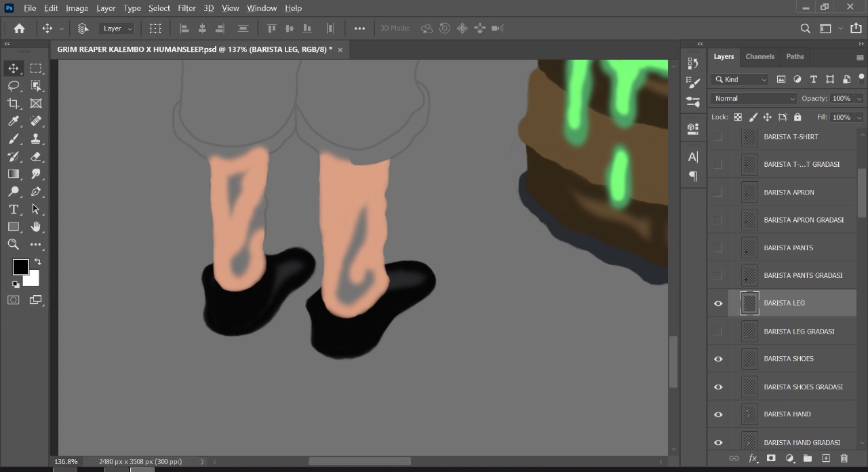Image resolution: width=868 pixels, height=472 pixels.
Task: Open the Image menu
Action: tap(77, 8)
